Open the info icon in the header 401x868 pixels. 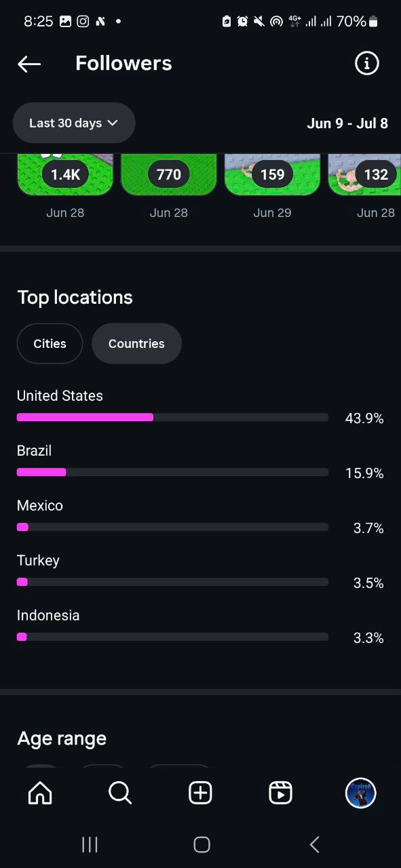pyautogui.click(x=367, y=64)
